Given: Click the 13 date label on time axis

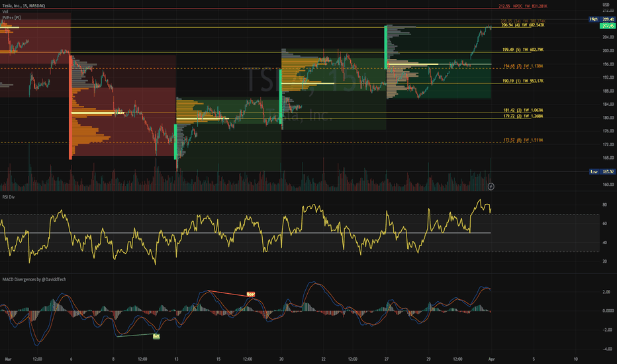Looking at the screenshot, I should click(176, 359).
